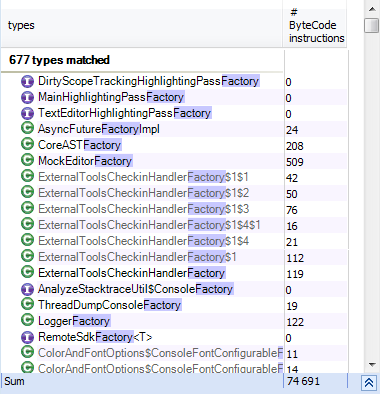Click interface icon beside TextEditorHighlightingPassFactory
Viewport: 380px width, 394px height.
click(27, 113)
